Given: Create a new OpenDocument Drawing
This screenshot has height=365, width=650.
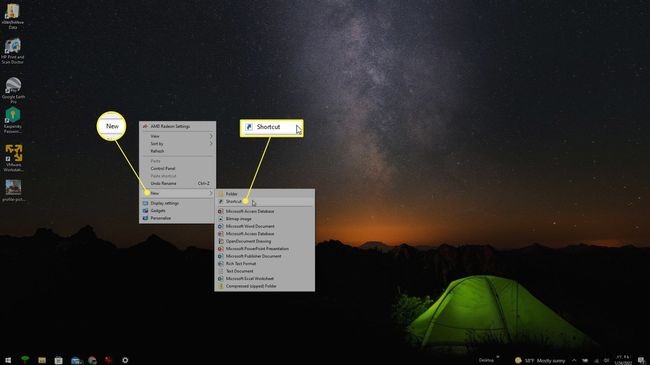Looking at the screenshot, I should pos(264,241).
